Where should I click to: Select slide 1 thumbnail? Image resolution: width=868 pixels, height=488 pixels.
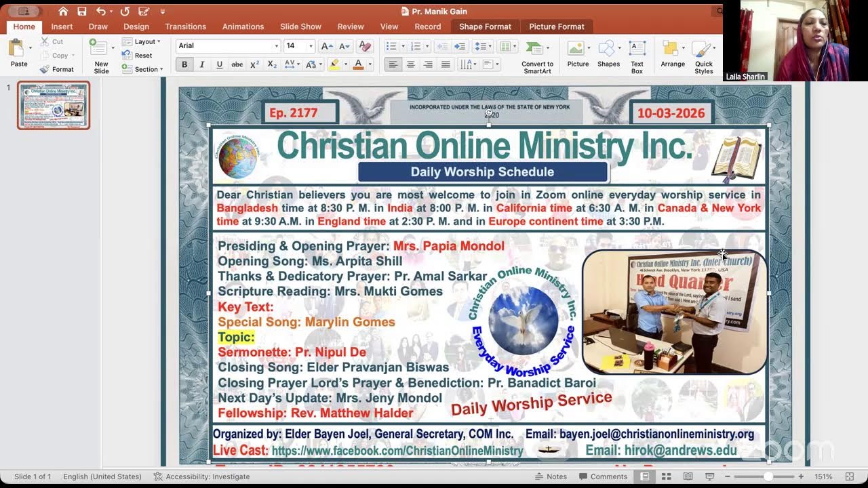pos(54,105)
